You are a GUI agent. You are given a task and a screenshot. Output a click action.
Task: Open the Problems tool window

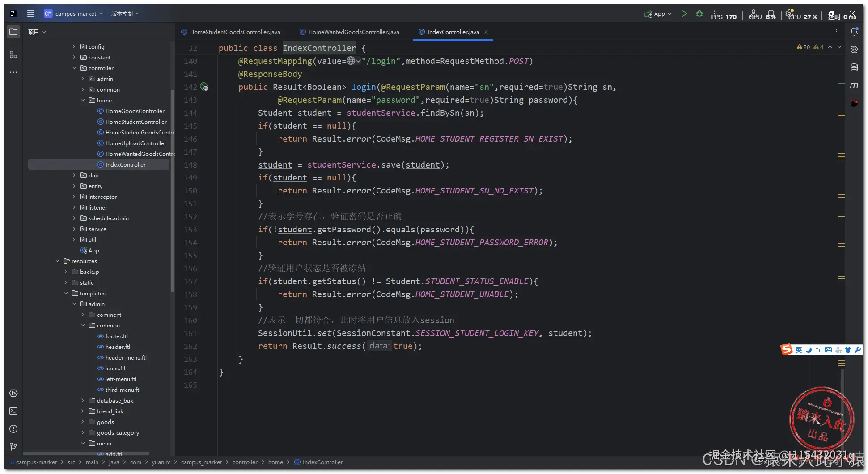[13, 429]
